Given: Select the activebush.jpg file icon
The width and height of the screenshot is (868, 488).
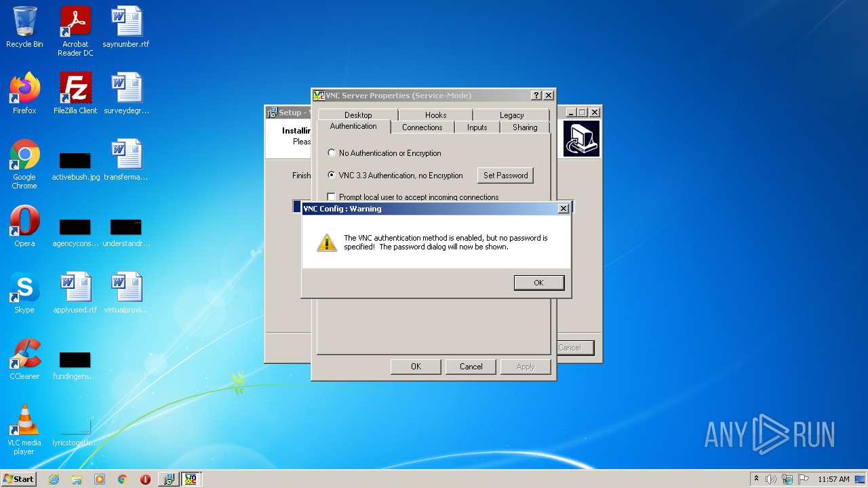Looking at the screenshot, I should (75, 165).
